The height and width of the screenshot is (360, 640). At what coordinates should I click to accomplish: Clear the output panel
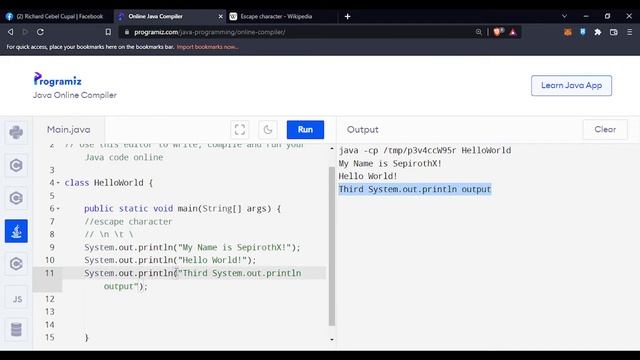tap(605, 129)
